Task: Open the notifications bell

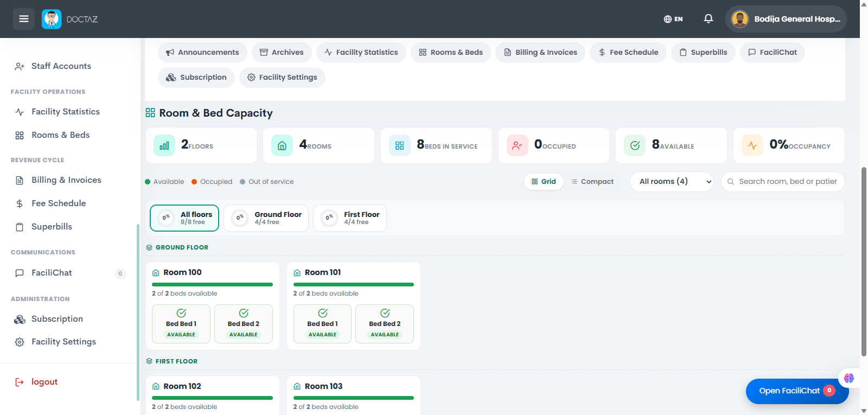Action: tap(709, 19)
